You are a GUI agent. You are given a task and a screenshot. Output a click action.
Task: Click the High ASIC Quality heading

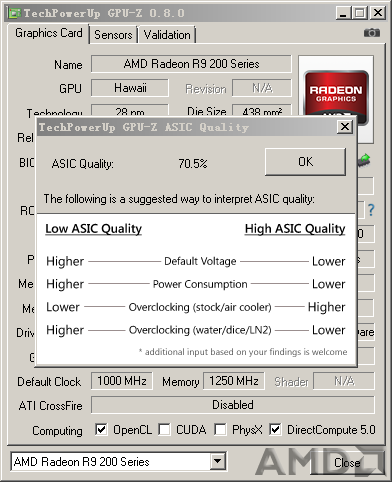(x=295, y=229)
